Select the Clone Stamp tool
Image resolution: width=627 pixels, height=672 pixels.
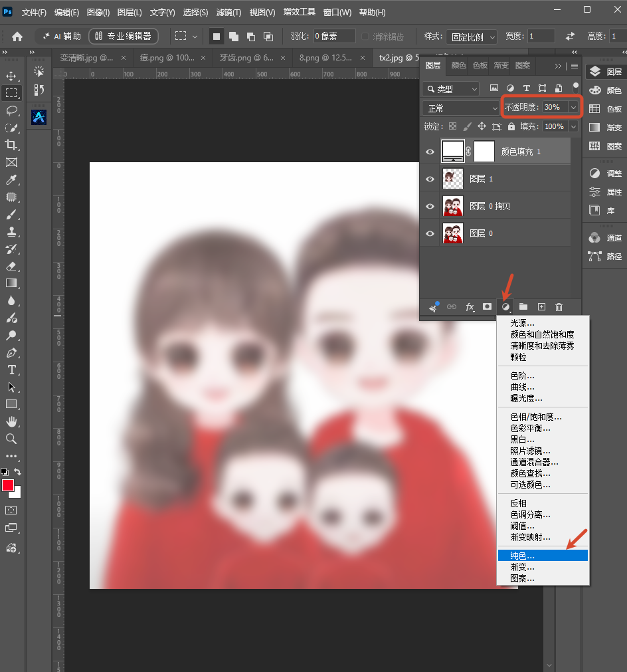coord(11,231)
